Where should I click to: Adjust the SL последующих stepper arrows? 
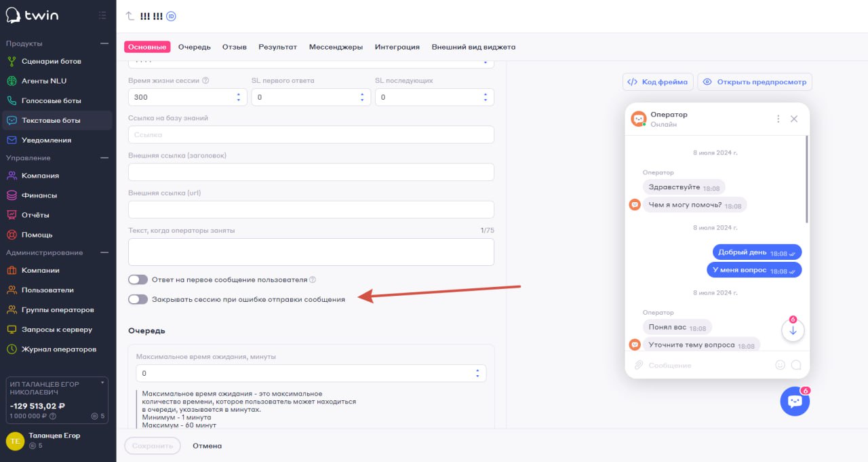click(486, 98)
